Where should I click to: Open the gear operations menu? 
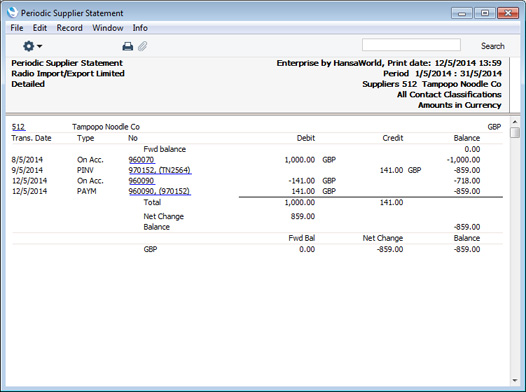(x=32, y=46)
